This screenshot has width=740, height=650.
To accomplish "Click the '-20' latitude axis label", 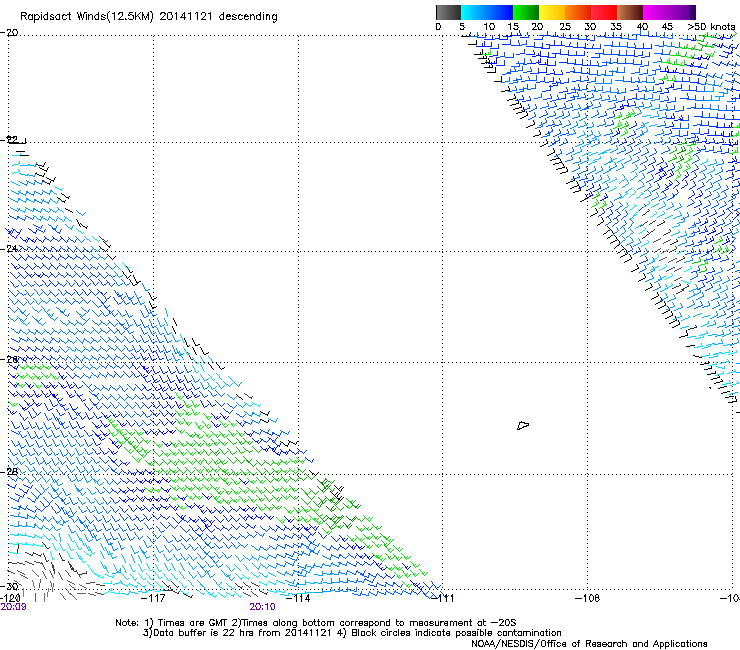I will (10, 33).
